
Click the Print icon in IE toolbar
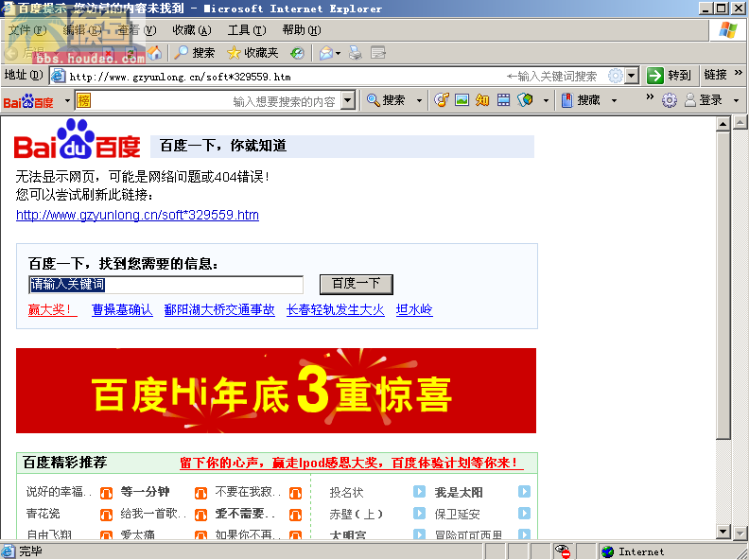tap(355, 53)
